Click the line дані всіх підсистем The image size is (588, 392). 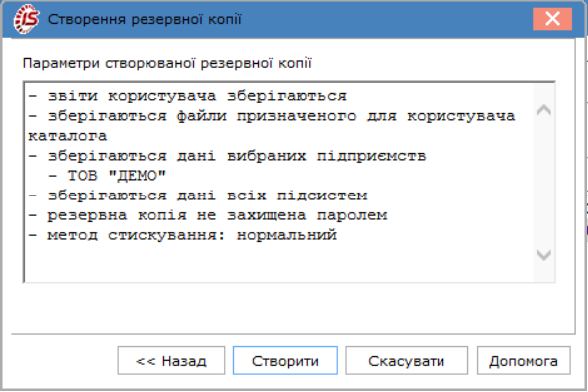point(197,196)
